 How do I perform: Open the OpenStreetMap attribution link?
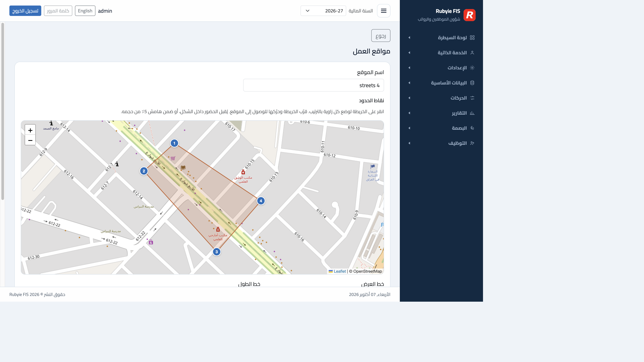tap(367, 271)
